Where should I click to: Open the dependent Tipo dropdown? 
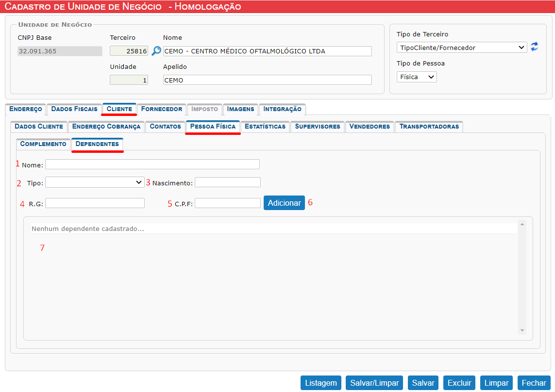pos(95,182)
